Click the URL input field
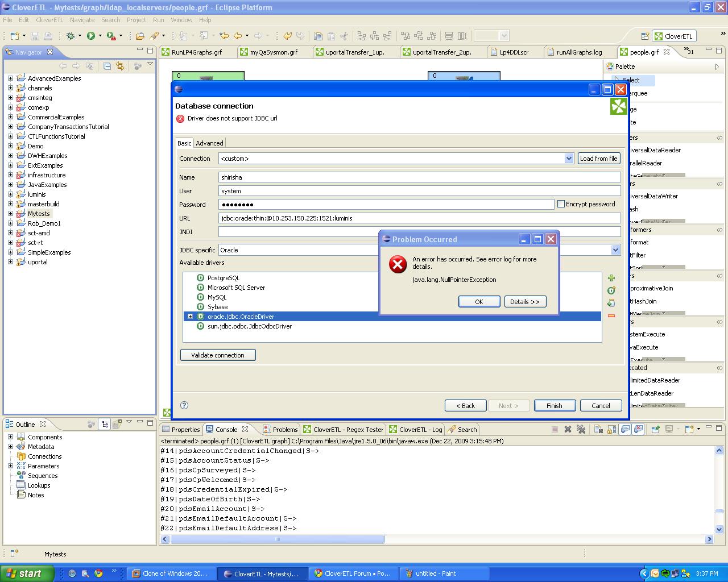Image resolution: width=728 pixels, height=582 pixels. (419, 218)
